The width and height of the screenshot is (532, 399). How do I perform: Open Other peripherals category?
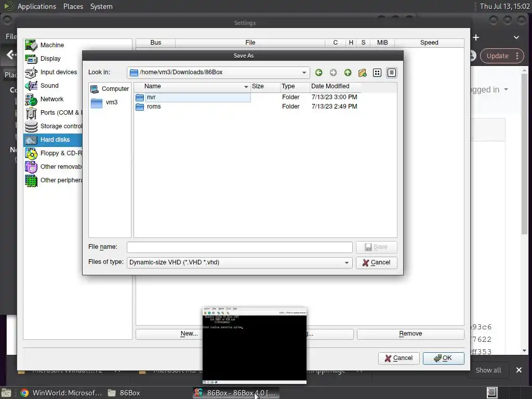[52, 180]
